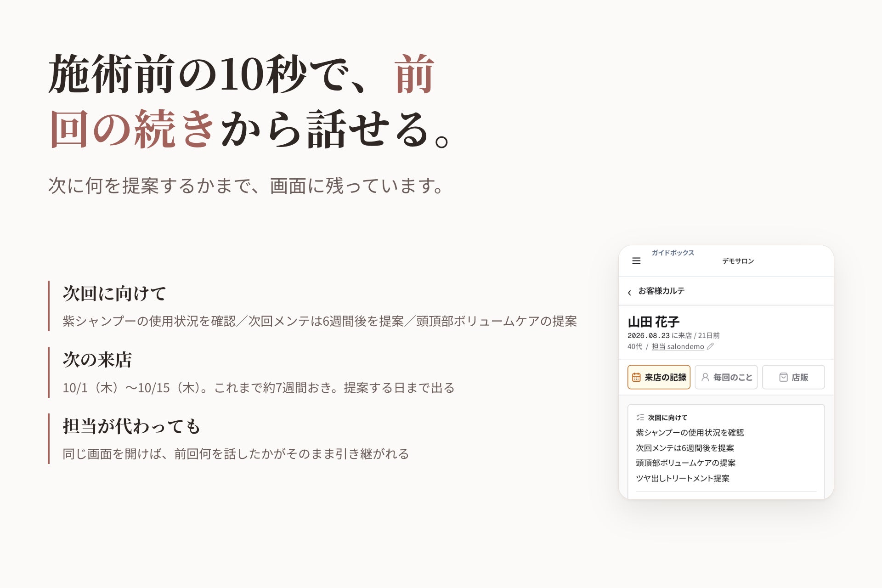Screen dimensions: 882x588
Task: Go back via the お客様カルテ label
Action: [661, 291]
